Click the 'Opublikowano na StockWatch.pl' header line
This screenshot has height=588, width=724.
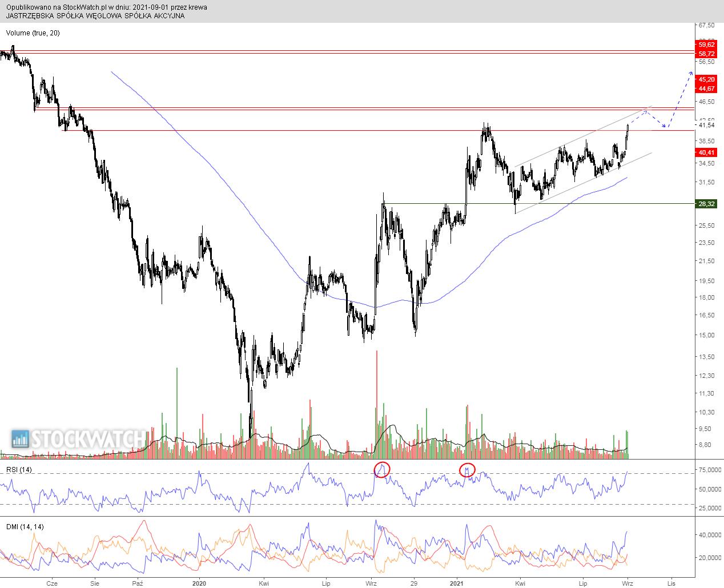pos(107,7)
